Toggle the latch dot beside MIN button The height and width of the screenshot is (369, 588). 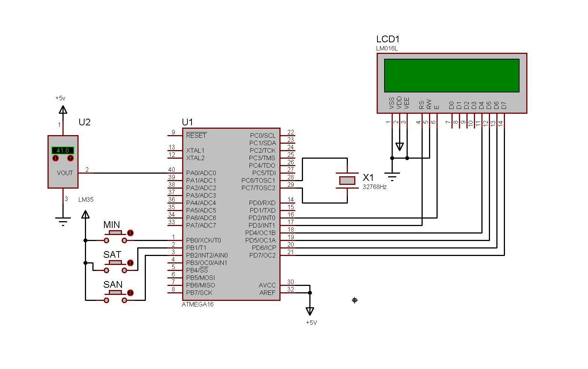click(130, 233)
